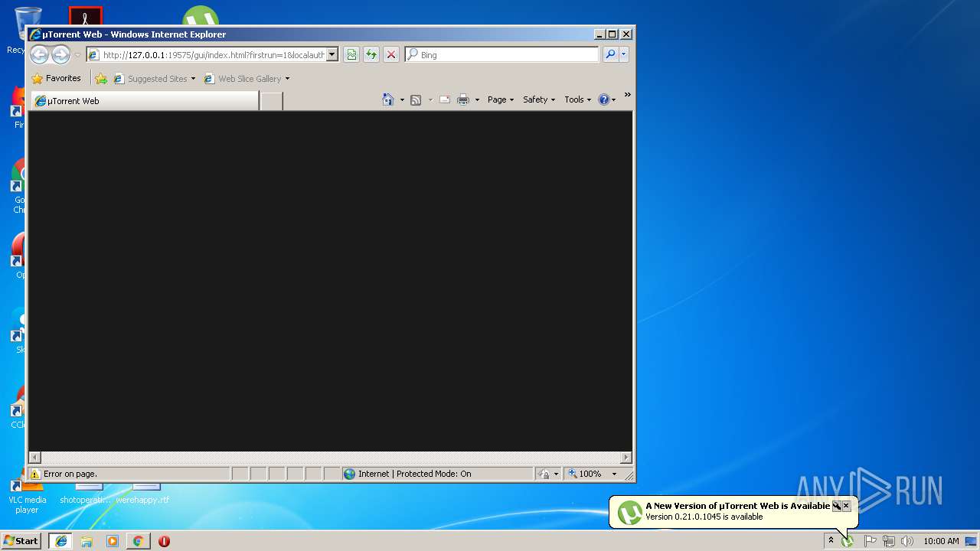980x551 pixels.
Task: Open the recent pages dropdown arrow
Action: (x=77, y=55)
